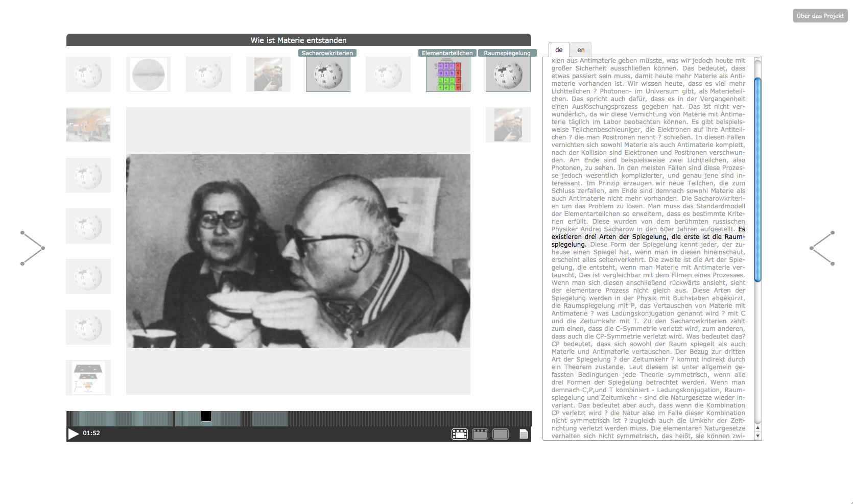This screenshot has width=853, height=504.
Task: Switch transcript to the English 'en' tab
Action: coord(581,50)
